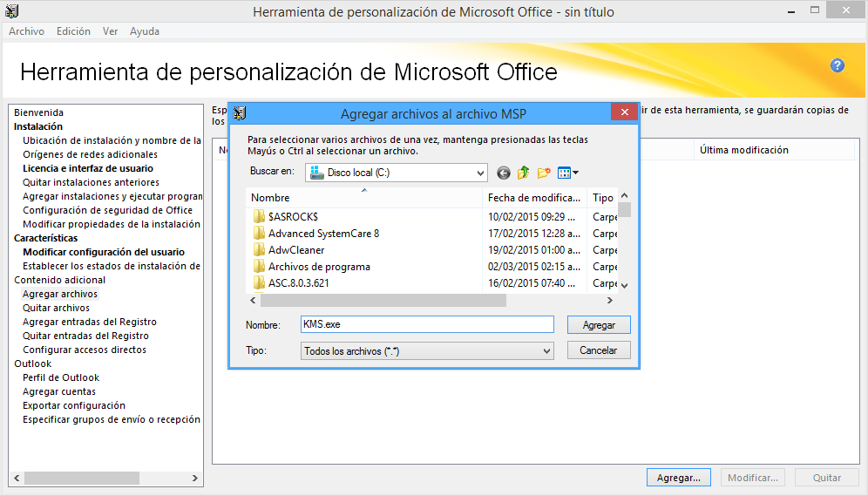Click the Agregar button in the dialog
Image resolution: width=868 pixels, height=496 pixels.
(x=599, y=325)
